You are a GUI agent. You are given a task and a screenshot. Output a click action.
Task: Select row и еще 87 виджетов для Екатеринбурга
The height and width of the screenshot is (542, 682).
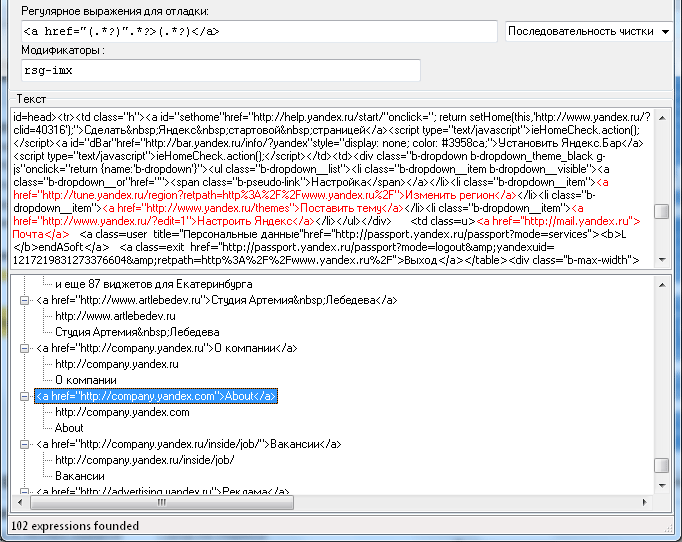[154, 284]
